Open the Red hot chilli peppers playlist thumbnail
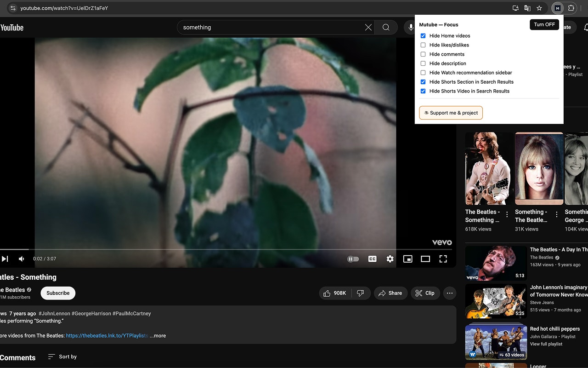The image size is (588, 368). [x=496, y=342]
